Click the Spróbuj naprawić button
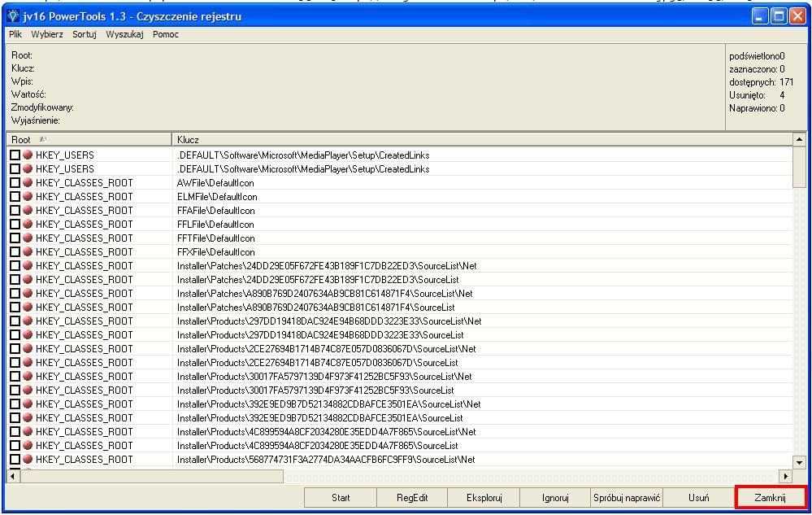 click(x=627, y=498)
